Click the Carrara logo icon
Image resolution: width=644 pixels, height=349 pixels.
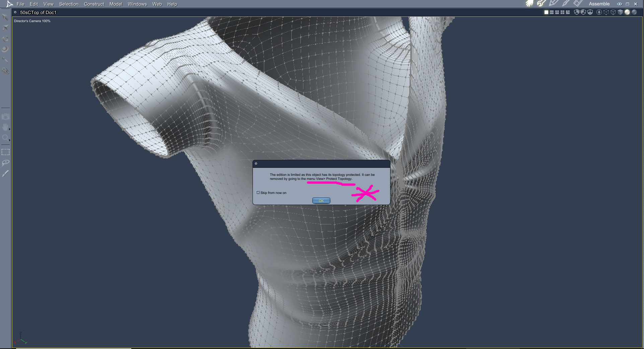pos(10,4)
